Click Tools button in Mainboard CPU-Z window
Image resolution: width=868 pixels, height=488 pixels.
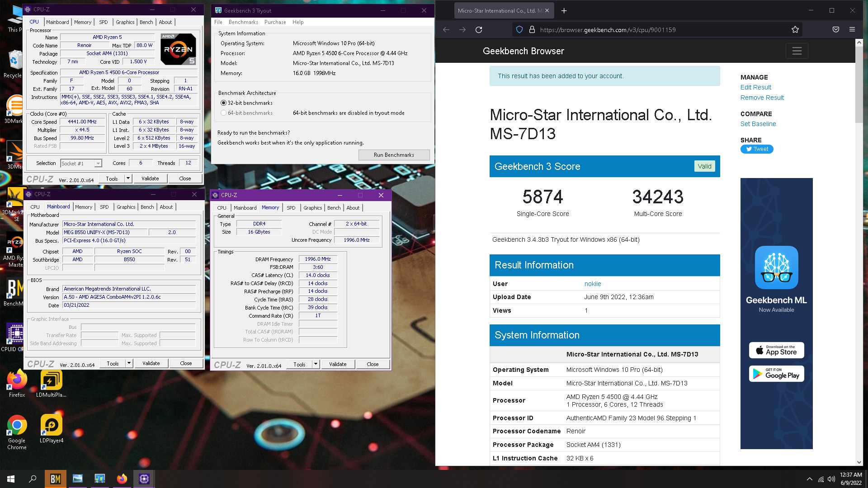click(113, 363)
